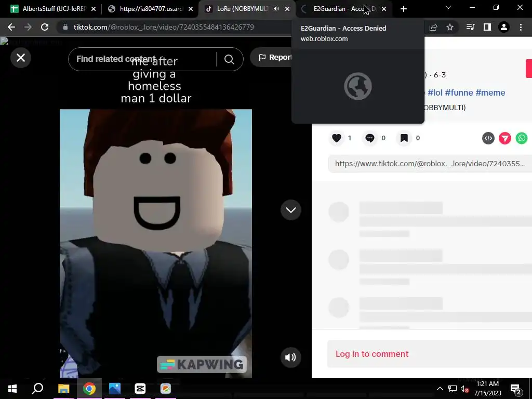Open the Chrome three-dot menu

click(x=521, y=27)
